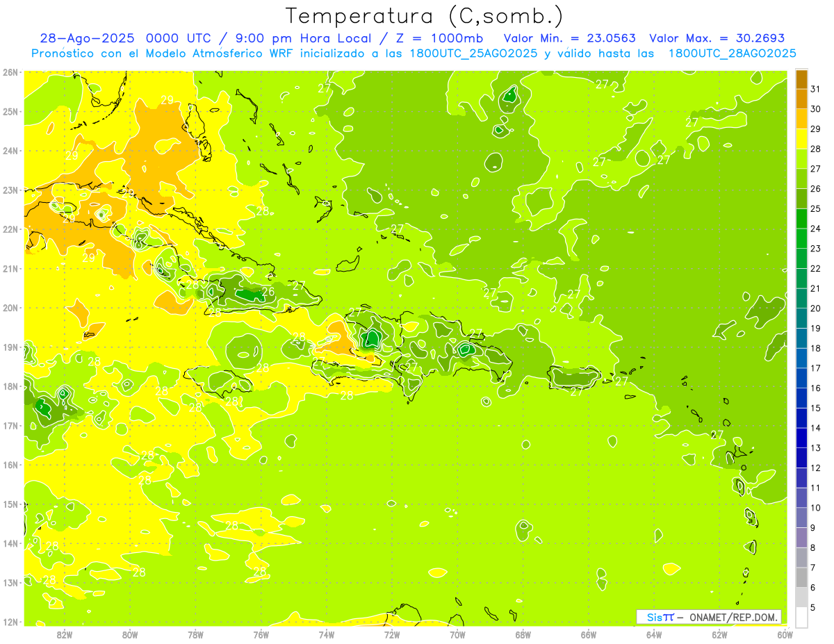Click the legend scale value 16

[x=816, y=388]
